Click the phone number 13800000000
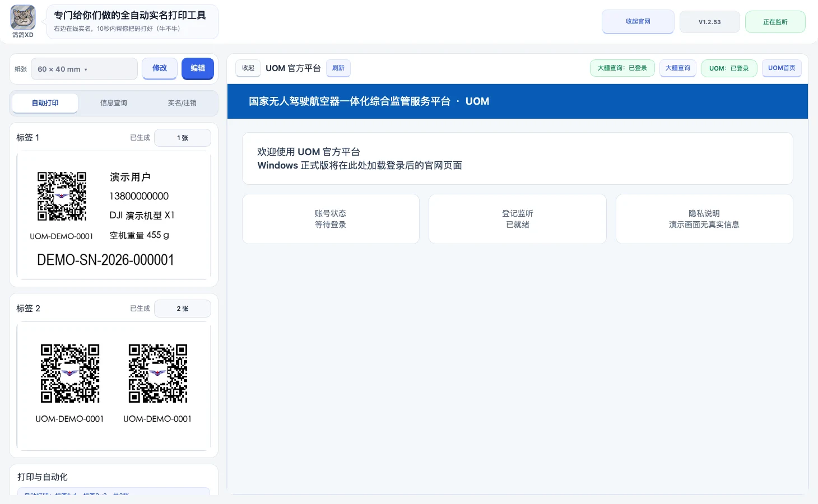The width and height of the screenshot is (818, 504). 139,196
